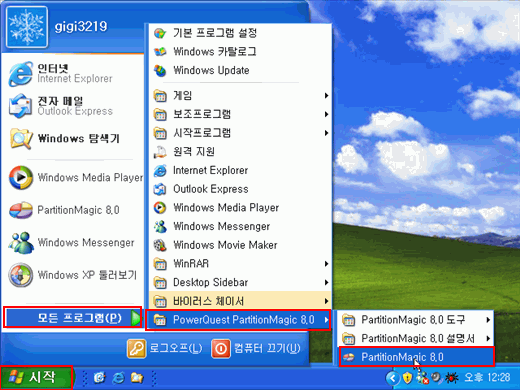The width and height of the screenshot is (520, 390).
Task: Click Outlook Express icon in programs list
Action: pyautogui.click(x=160, y=189)
